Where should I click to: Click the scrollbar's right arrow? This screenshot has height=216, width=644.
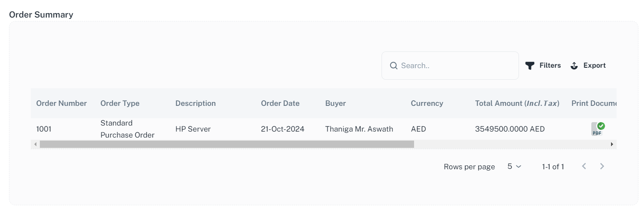tap(612, 144)
